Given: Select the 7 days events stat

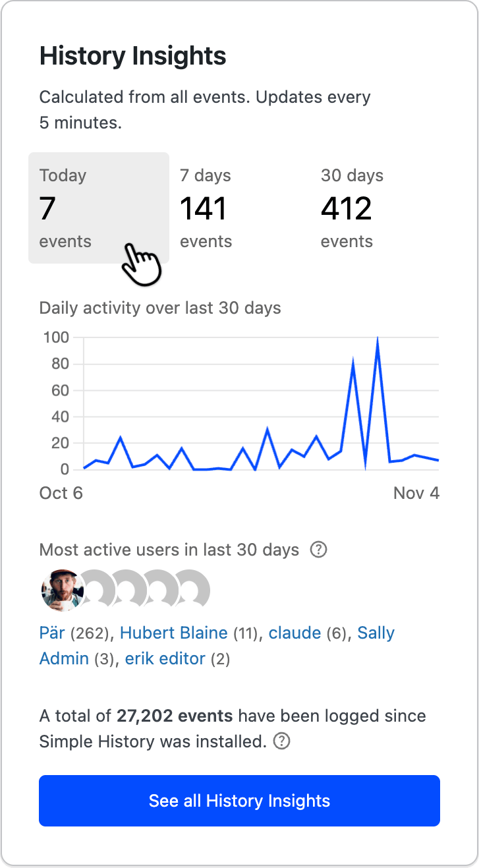Looking at the screenshot, I should [x=206, y=208].
